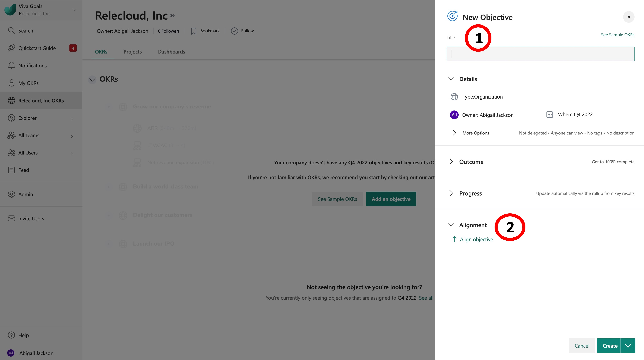The width and height of the screenshot is (644, 360).
Task: Click the New Objective target icon
Action: click(x=452, y=16)
